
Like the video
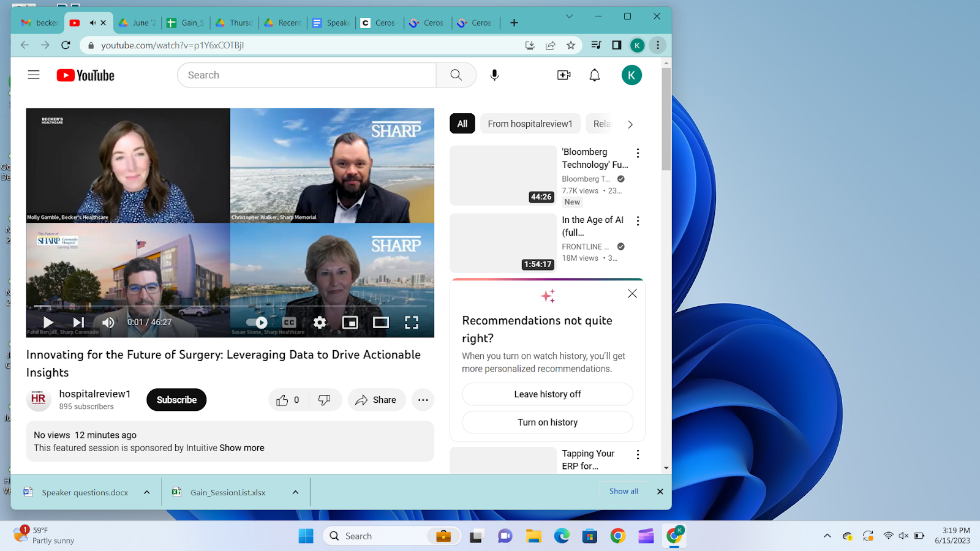pos(288,400)
